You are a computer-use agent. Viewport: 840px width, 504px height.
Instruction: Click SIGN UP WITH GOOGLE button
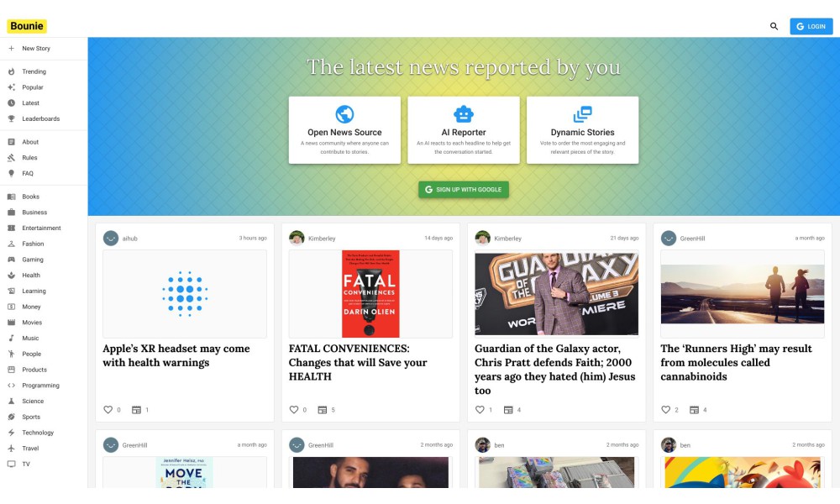pos(464,189)
